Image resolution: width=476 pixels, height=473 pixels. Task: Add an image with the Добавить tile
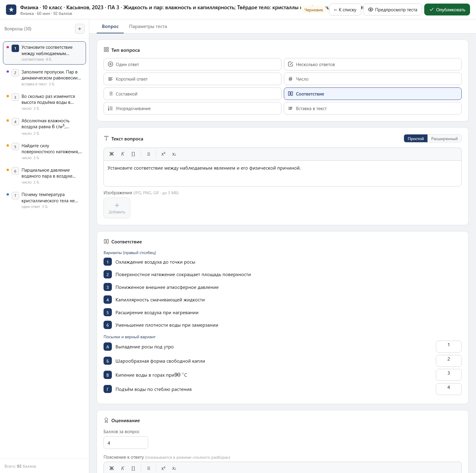pyautogui.click(x=117, y=208)
